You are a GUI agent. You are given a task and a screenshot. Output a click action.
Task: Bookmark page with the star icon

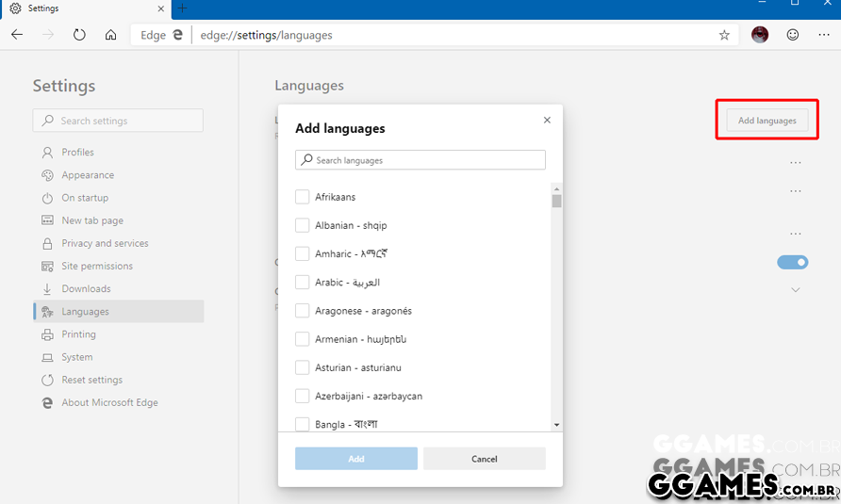coord(724,35)
